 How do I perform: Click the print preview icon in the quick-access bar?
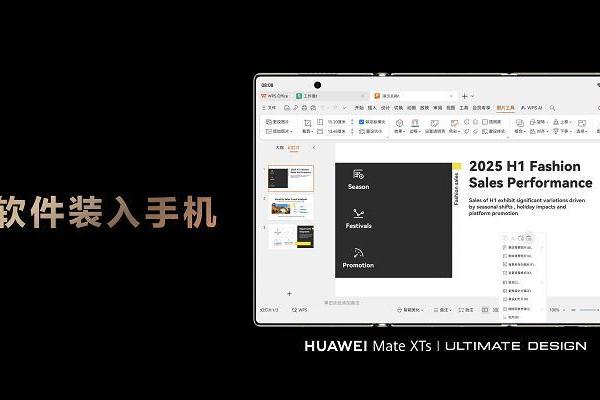[x=313, y=108]
